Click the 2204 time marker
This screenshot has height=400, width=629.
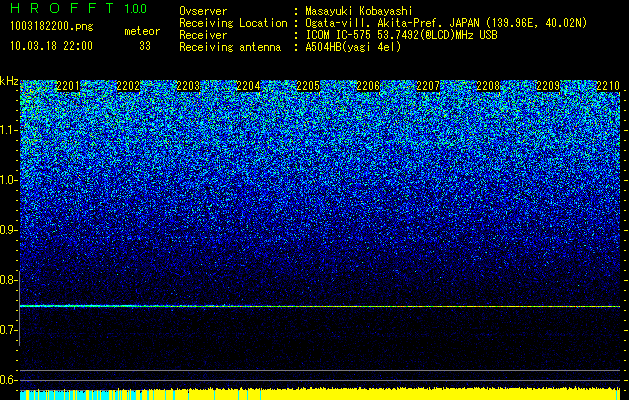pos(248,86)
